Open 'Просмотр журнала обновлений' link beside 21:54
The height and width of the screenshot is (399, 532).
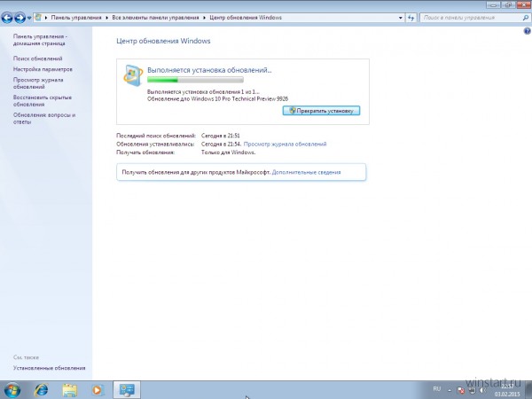click(285, 145)
